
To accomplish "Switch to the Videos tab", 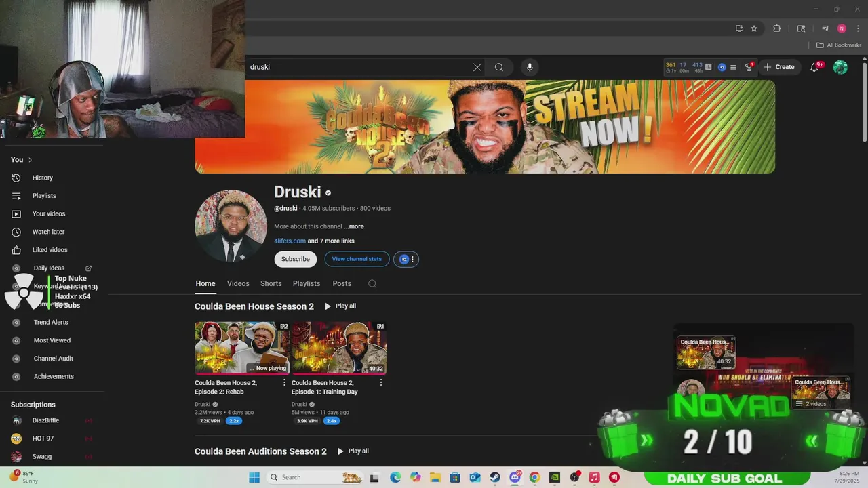I will (238, 283).
